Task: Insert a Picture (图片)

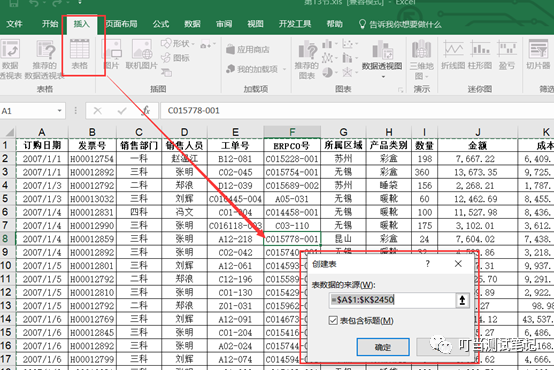Action: coord(112,54)
